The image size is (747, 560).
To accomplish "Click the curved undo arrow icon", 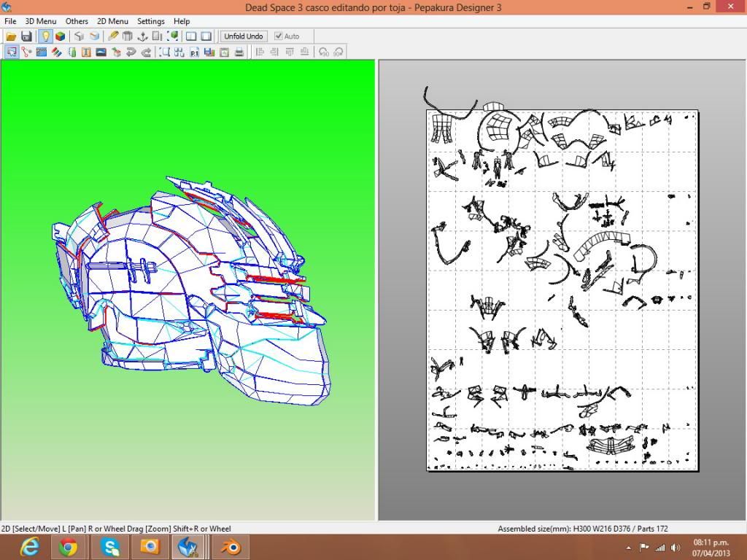I will (131, 52).
